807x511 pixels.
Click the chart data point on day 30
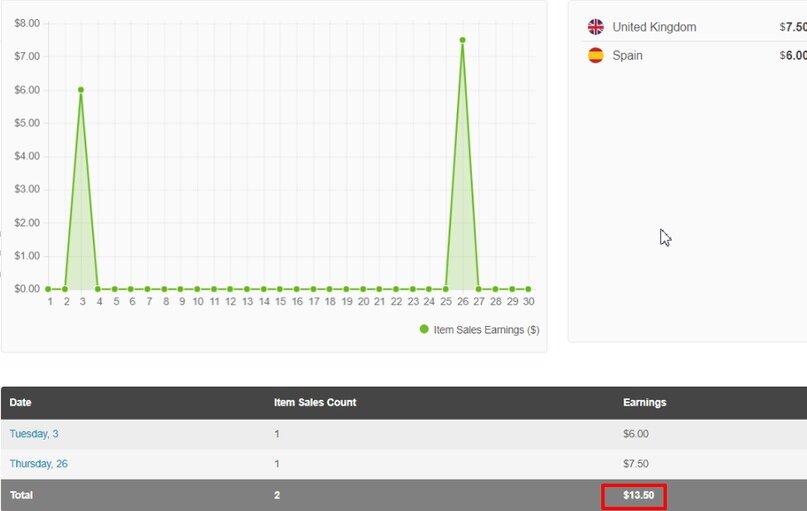click(x=528, y=289)
